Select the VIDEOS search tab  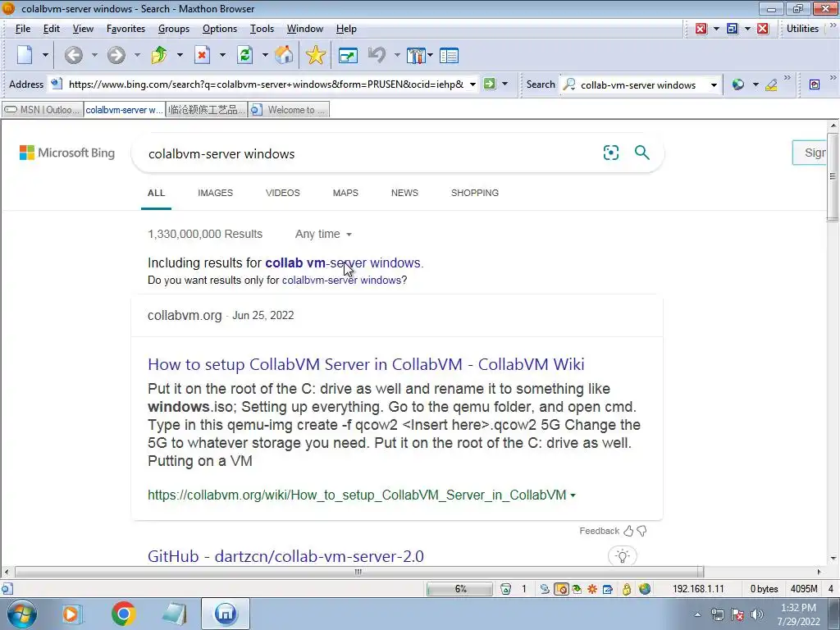click(283, 193)
